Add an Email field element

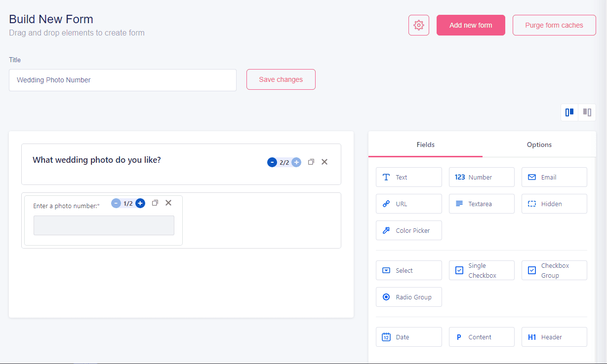554,177
